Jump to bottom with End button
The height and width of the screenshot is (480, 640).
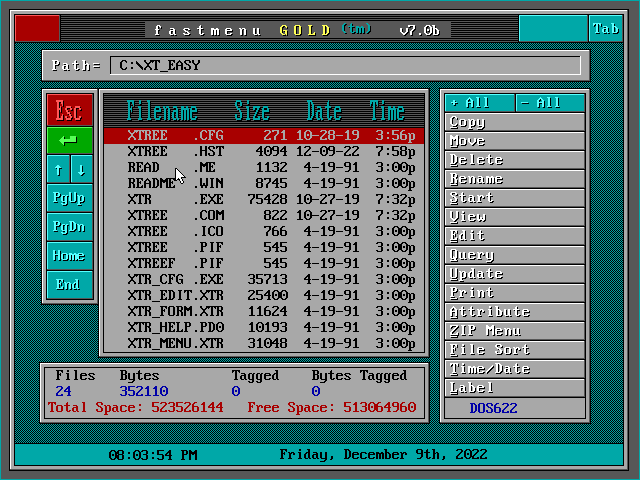[70, 285]
